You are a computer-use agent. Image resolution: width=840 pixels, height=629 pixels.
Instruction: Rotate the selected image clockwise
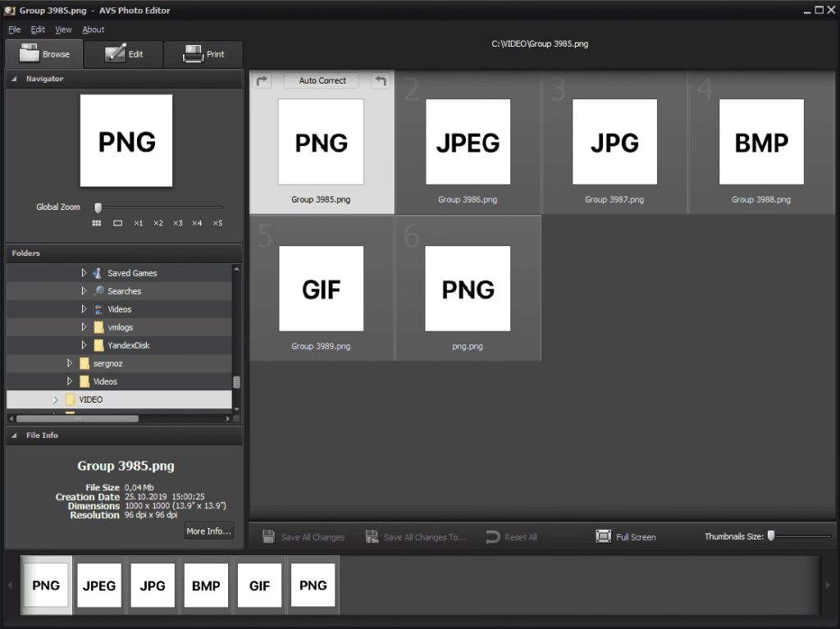pos(262,80)
